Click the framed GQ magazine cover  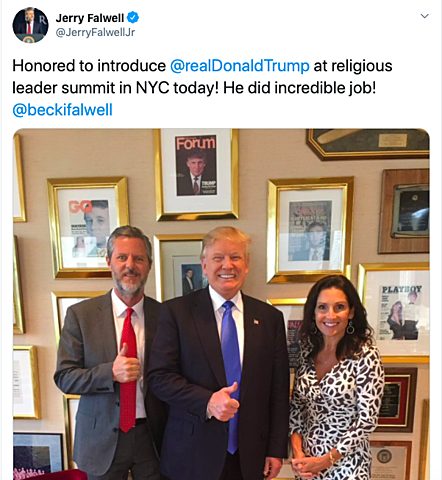[88, 227]
